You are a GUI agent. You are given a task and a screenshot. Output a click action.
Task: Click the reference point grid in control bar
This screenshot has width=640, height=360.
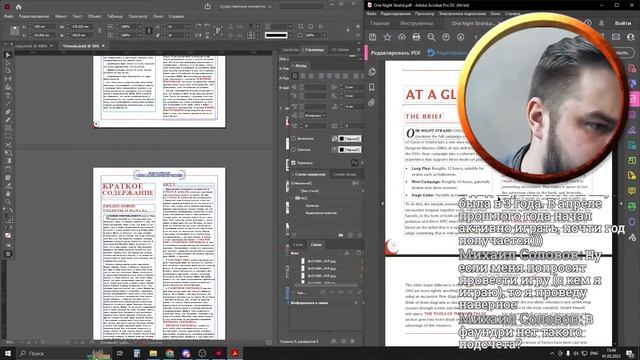tap(15, 31)
